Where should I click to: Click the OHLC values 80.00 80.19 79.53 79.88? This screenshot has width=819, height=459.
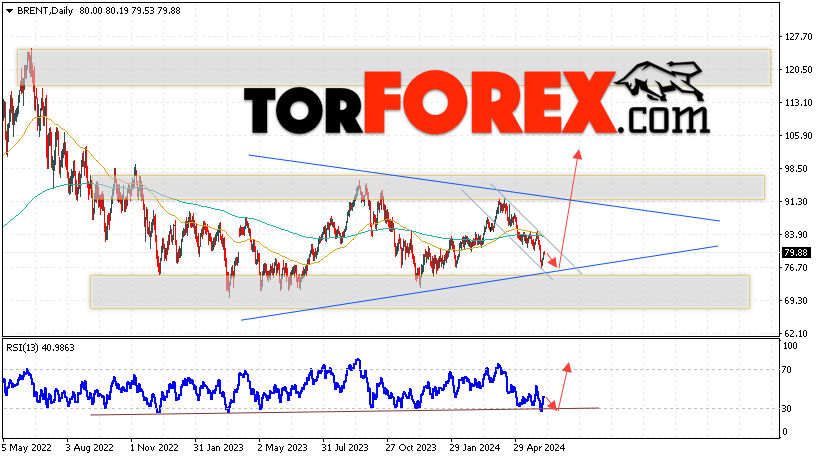[130, 10]
